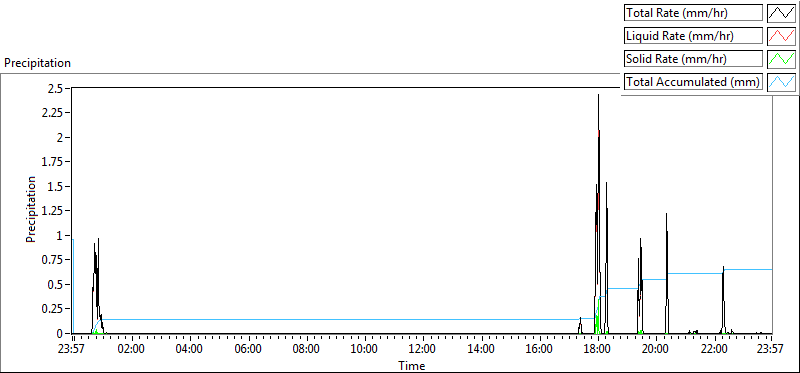The image size is (800, 373).
Task: Click the vertical Precipitation axis label
Action: (31, 209)
